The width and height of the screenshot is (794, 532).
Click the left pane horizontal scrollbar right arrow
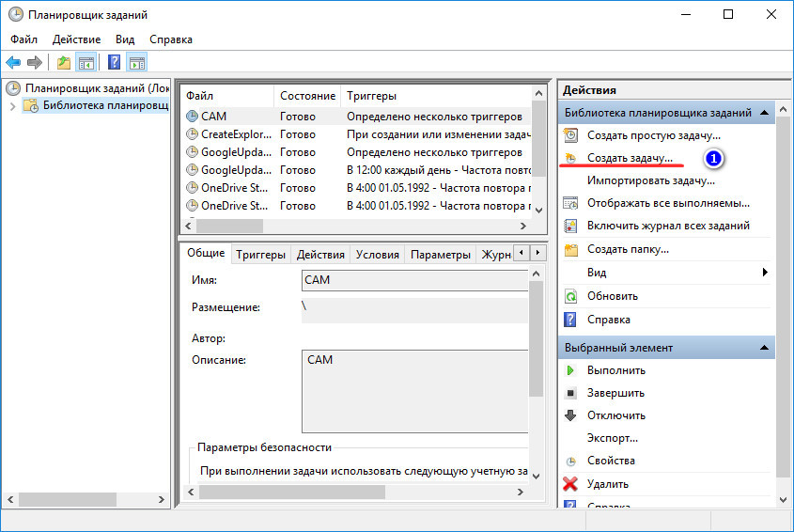[x=161, y=500]
